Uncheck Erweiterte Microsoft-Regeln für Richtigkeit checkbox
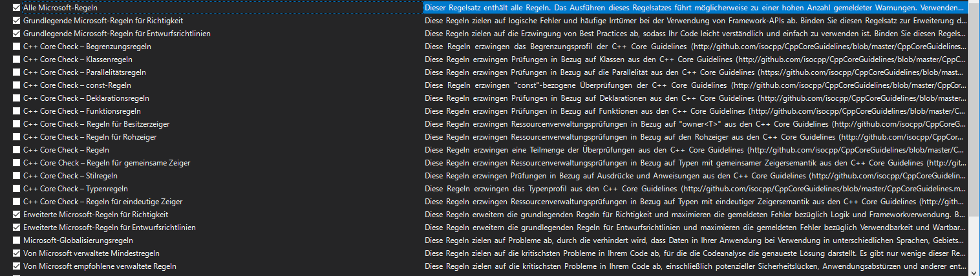 pos(17,214)
